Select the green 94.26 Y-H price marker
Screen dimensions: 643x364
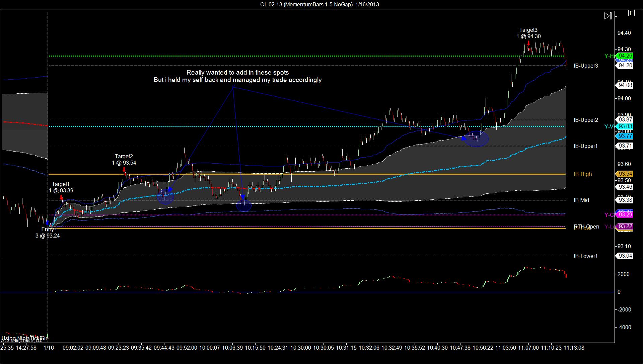tap(625, 56)
